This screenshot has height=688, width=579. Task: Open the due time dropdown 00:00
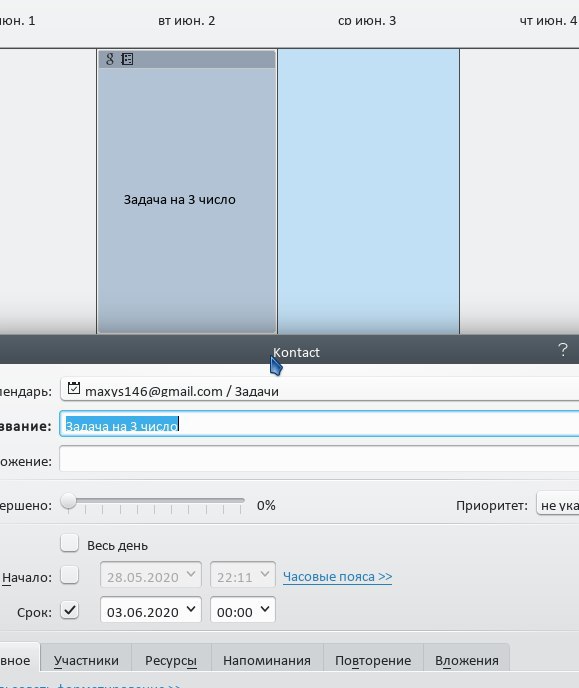(x=243, y=610)
